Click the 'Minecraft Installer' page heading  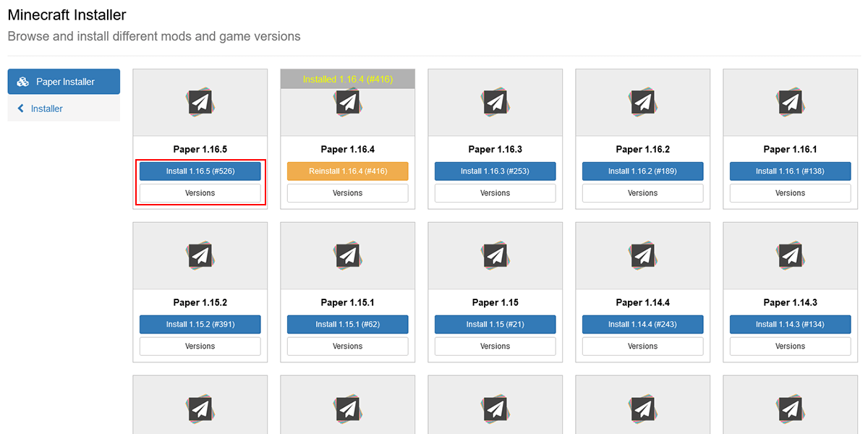tap(67, 14)
